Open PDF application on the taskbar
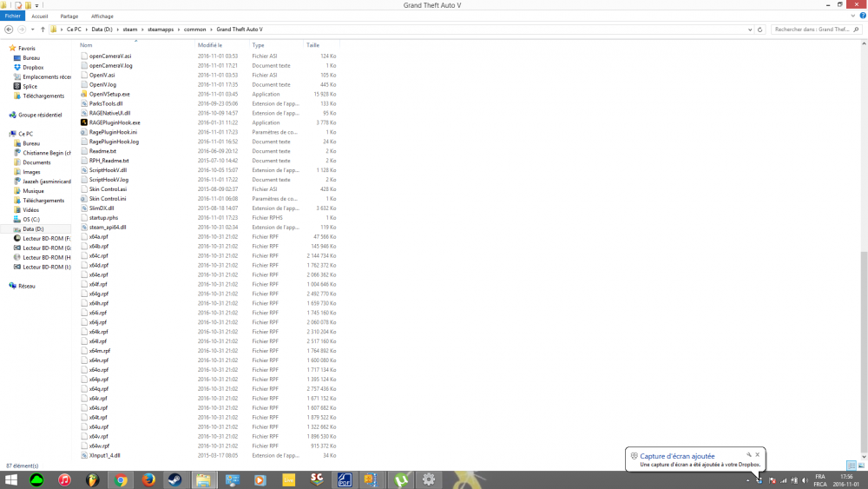The width and height of the screenshot is (868, 489). 345,479
